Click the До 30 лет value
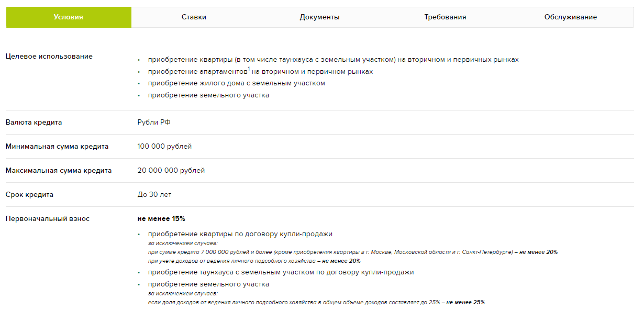 pyautogui.click(x=154, y=195)
